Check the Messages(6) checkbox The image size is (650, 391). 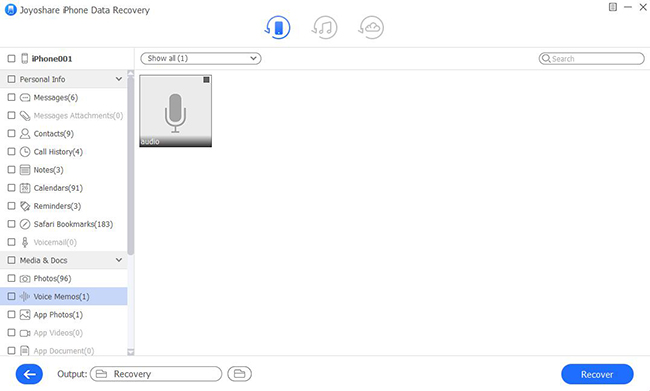(x=12, y=97)
